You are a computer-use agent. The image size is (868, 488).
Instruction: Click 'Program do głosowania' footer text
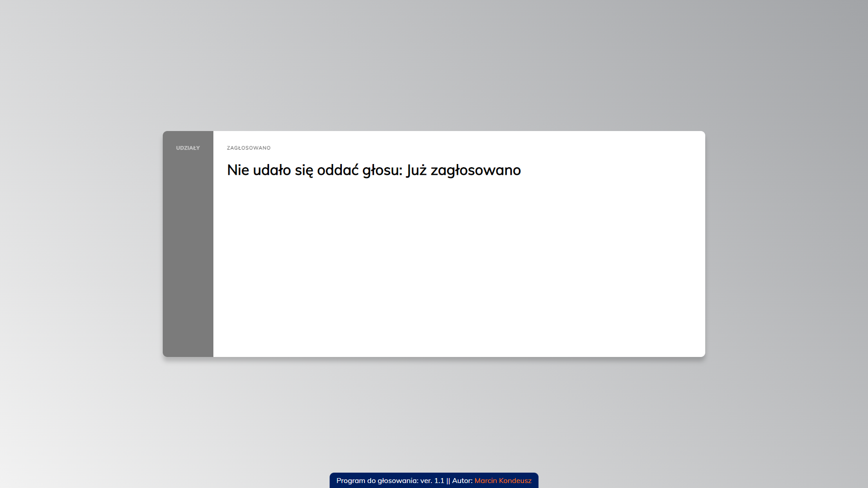point(377,481)
